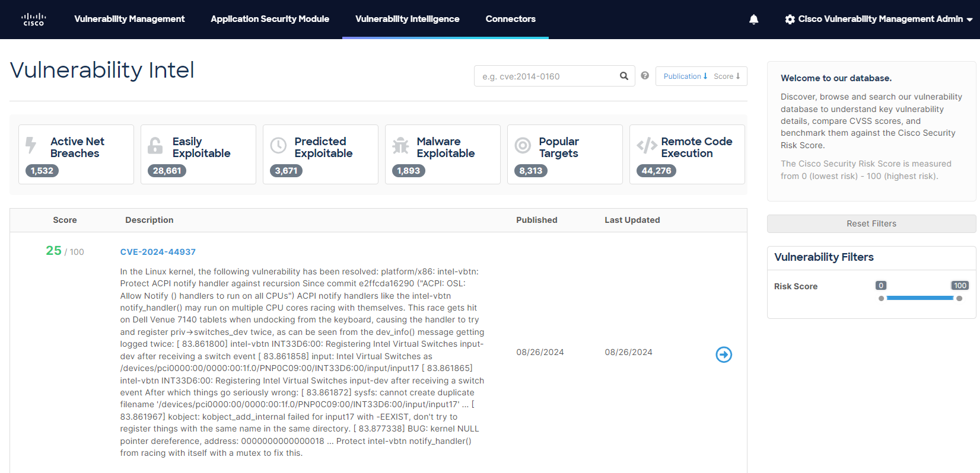Click Risk Score slider maximum handle
Viewport: 980px width, 473px height.
click(x=959, y=298)
